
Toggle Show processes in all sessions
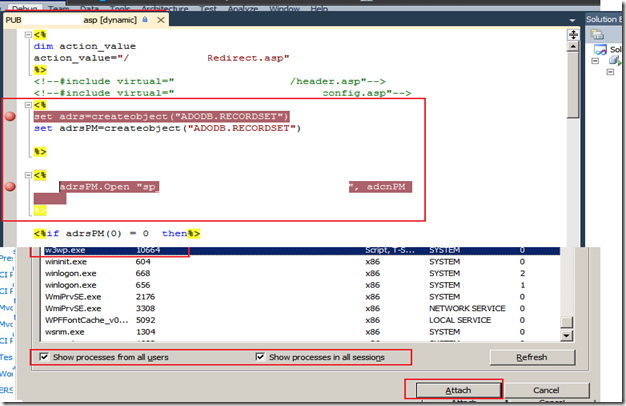[x=261, y=357]
